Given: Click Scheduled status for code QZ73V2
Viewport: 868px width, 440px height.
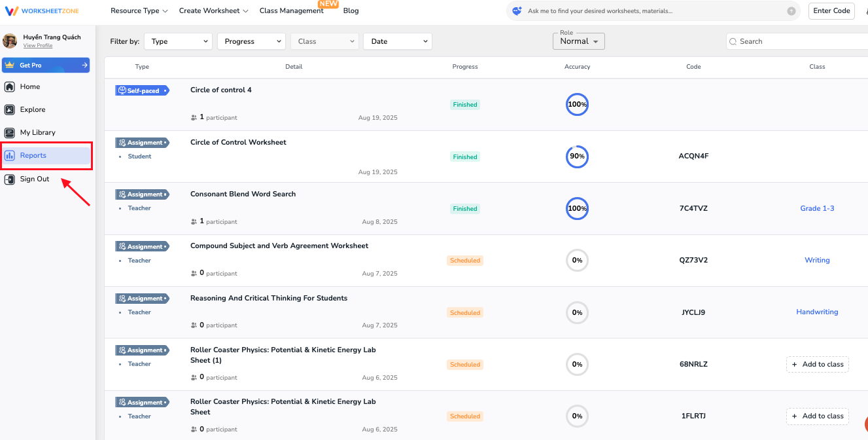Looking at the screenshot, I should click(465, 260).
